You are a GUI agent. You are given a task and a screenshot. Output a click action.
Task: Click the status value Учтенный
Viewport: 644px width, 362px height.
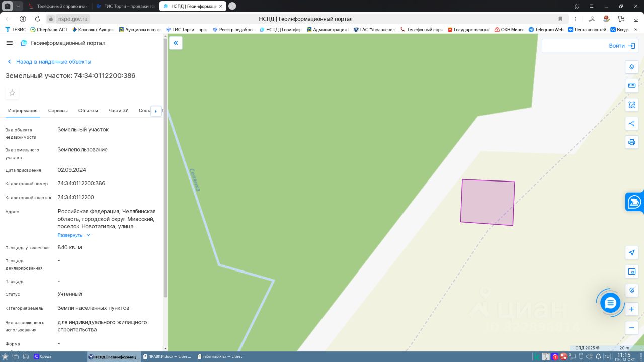pos(70,294)
